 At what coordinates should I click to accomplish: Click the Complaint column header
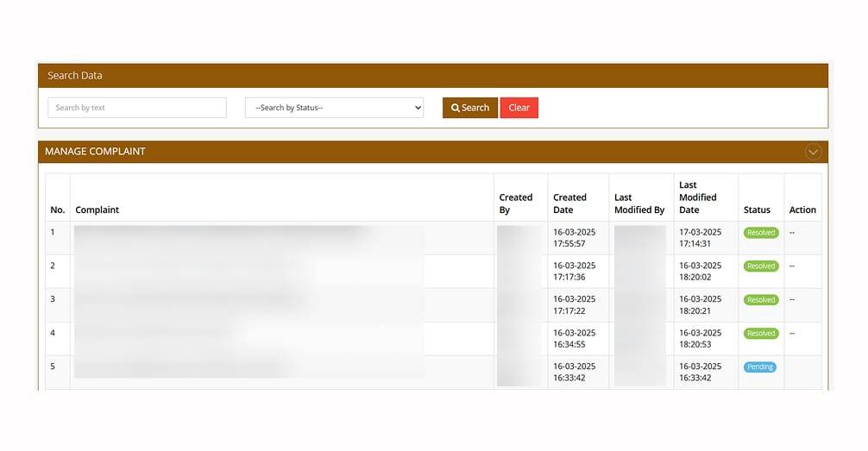point(97,210)
